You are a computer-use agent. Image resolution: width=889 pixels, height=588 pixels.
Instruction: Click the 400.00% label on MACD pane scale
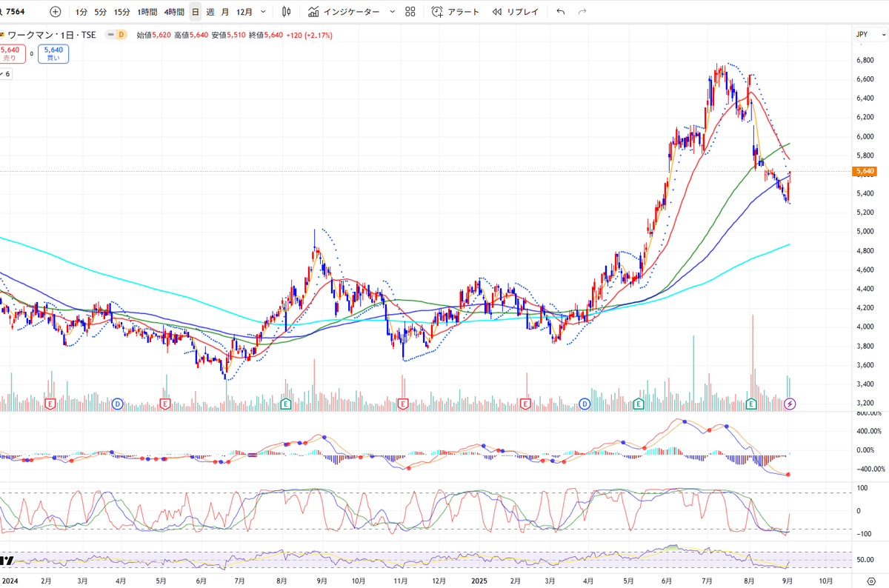tap(868, 431)
